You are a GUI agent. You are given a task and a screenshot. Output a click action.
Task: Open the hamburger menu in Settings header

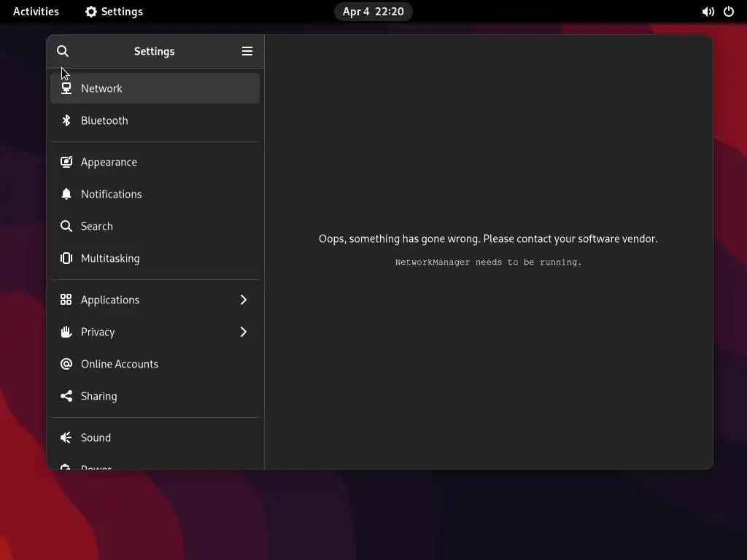(247, 51)
